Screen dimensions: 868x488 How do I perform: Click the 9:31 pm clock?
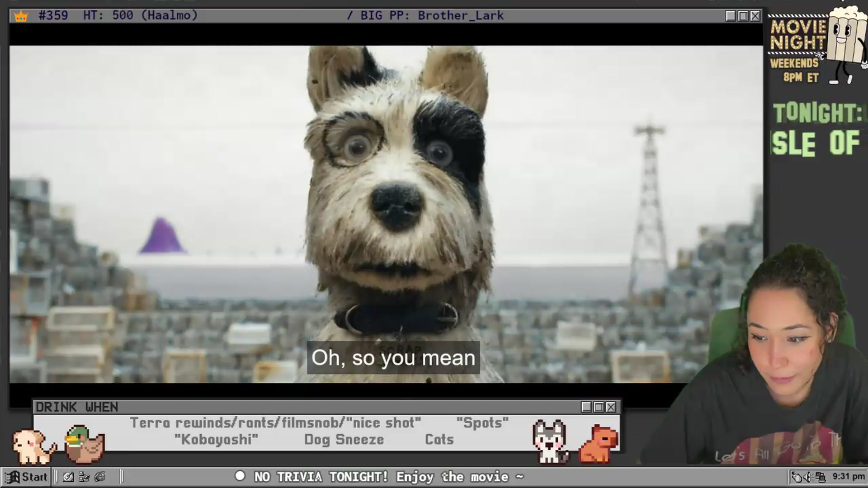(x=848, y=476)
